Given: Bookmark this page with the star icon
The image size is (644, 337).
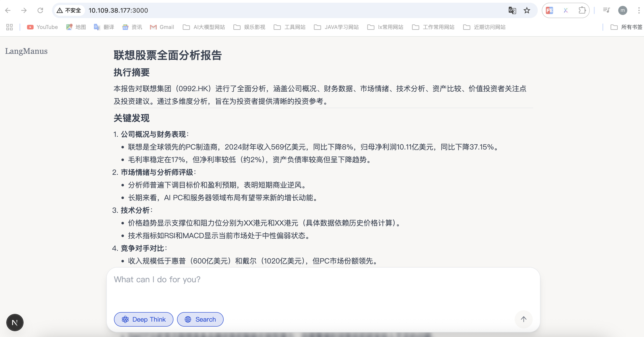Looking at the screenshot, I should (527, 10).
